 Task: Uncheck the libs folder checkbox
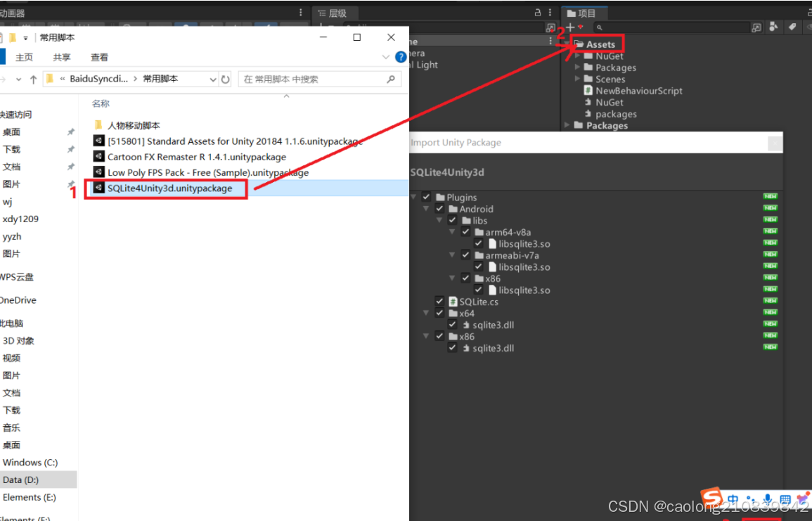click(453, 220)
